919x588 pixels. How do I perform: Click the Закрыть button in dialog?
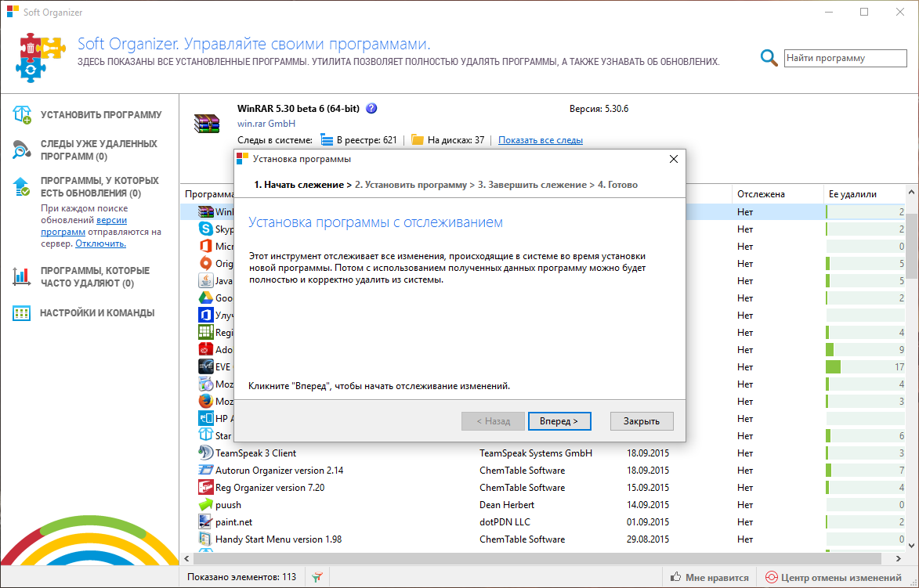coord(641,421)
